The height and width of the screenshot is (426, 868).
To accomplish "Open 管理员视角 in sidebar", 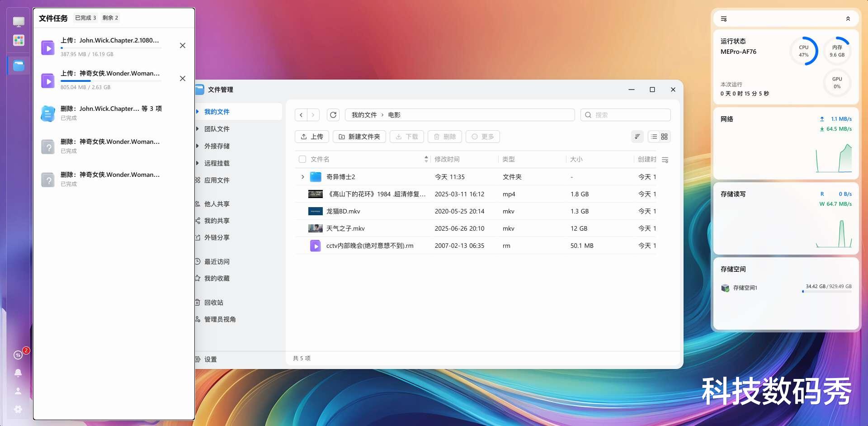I will tap(219, 319).
